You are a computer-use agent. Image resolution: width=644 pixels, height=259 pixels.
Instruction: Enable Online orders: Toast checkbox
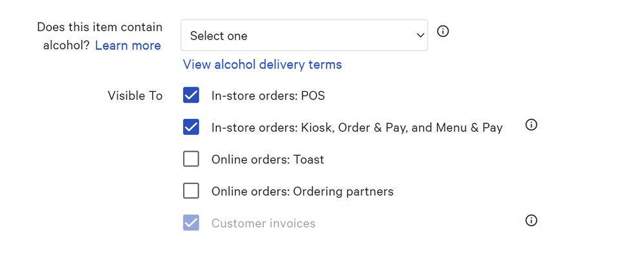click(x=191, y=159)
